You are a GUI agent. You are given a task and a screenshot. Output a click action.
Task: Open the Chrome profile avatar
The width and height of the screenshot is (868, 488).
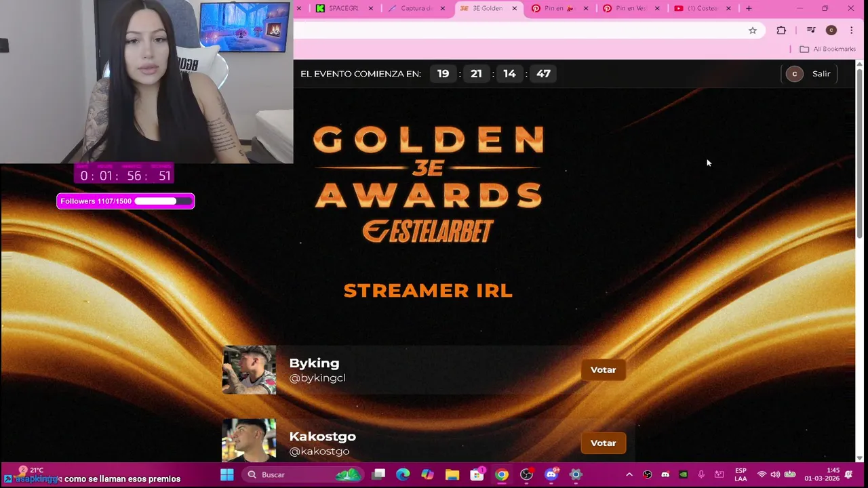(x=831, y=30)
